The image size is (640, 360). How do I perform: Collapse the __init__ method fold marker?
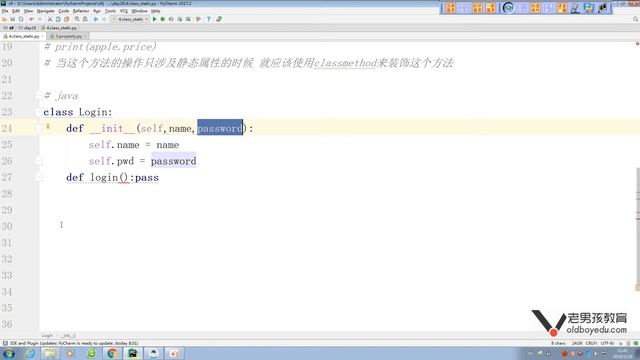tap(39, 129)
